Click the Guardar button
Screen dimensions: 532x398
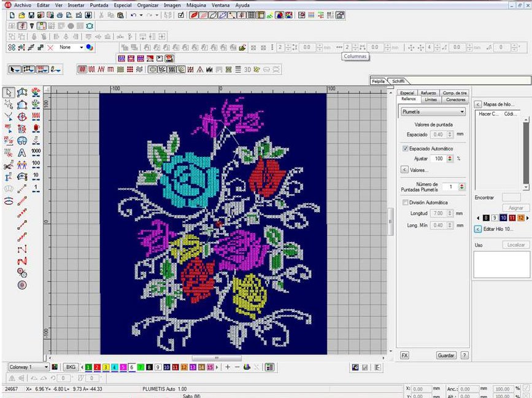click(x=446, y=355)
